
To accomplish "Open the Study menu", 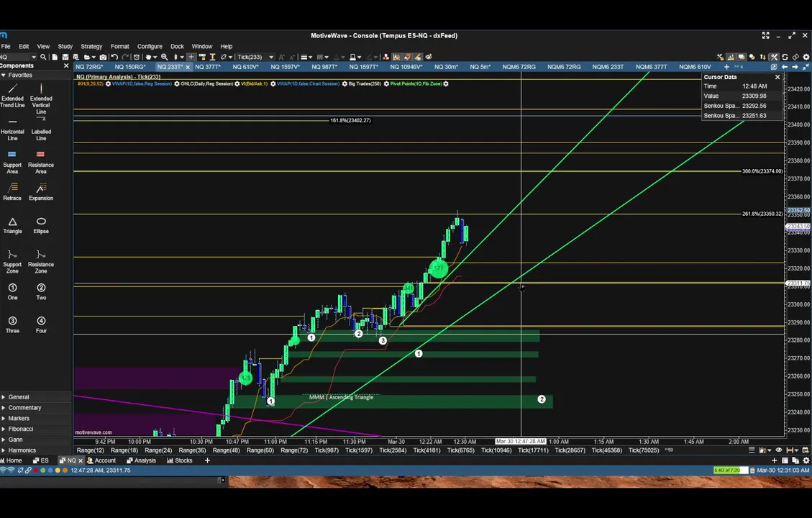I will click(65, 47).
